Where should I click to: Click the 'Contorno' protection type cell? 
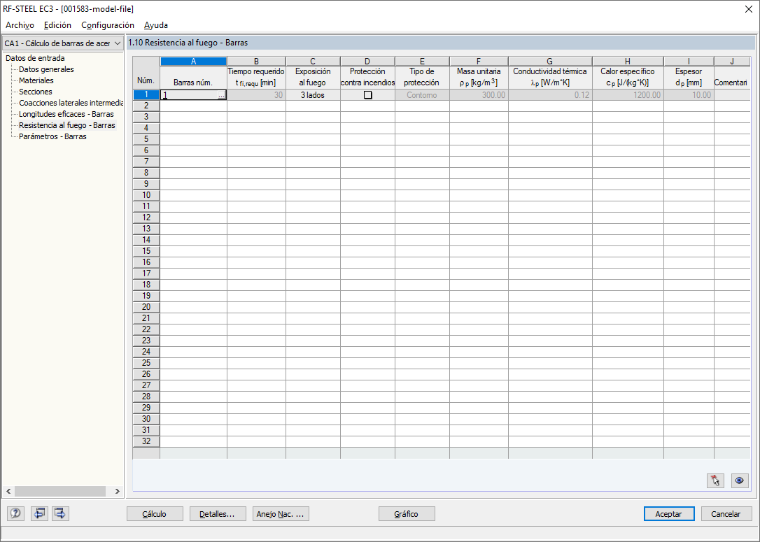(422, 95)
